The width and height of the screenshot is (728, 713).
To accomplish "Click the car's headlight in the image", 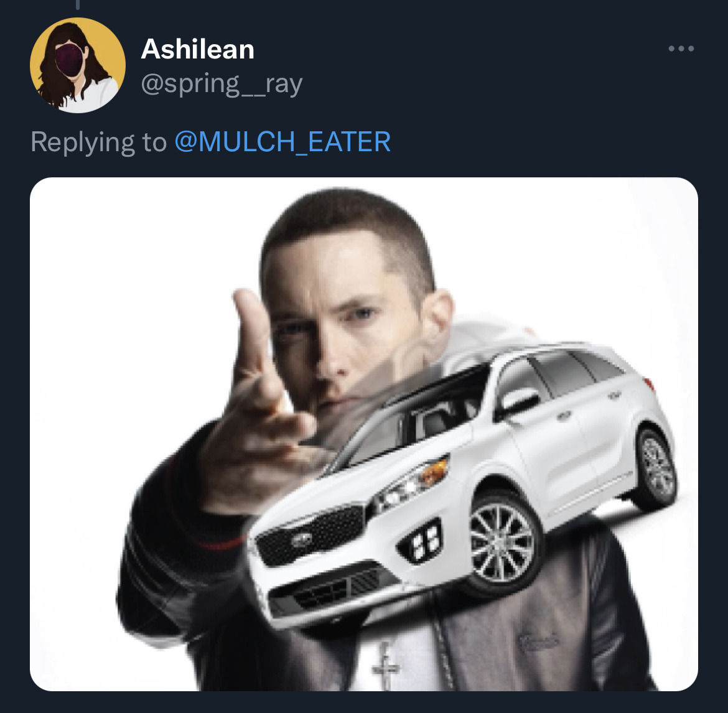I will click(x=411, y=481).
